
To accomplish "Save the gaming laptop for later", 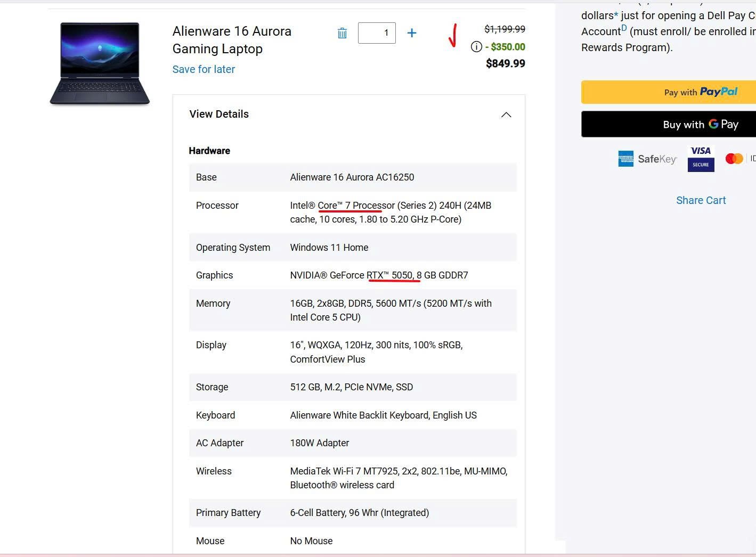I will click(204, 69).
